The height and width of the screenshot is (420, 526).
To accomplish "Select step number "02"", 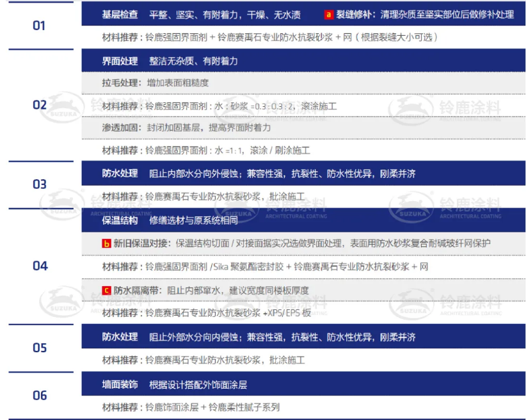I will point(40,105).
